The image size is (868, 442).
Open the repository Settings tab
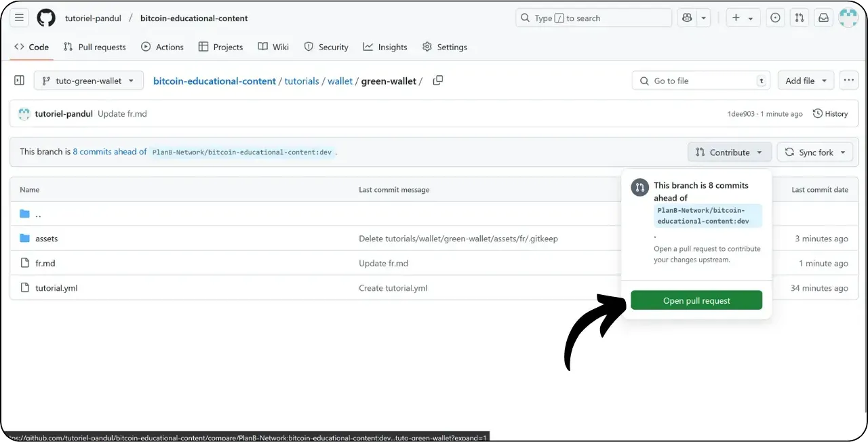pos(445,47)
